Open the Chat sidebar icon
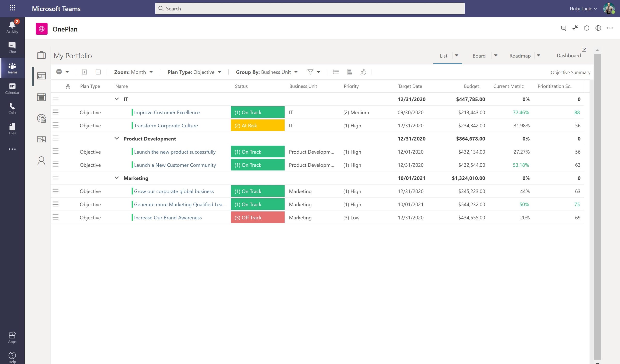Screen dimensions: 620x364 [12, 47]
